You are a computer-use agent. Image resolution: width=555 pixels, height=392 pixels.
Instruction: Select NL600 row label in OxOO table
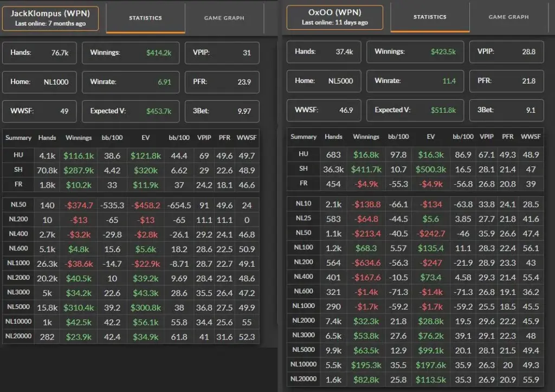pos(304,291)
